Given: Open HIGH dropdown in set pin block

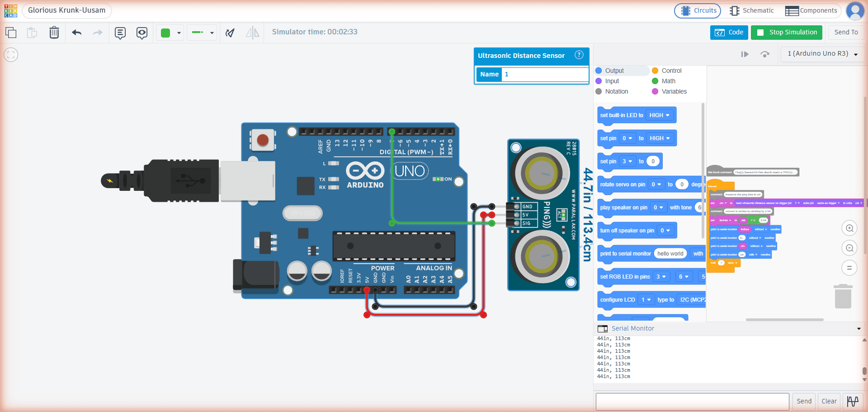Looking at the screenshot, I should (x=660, y=138).
